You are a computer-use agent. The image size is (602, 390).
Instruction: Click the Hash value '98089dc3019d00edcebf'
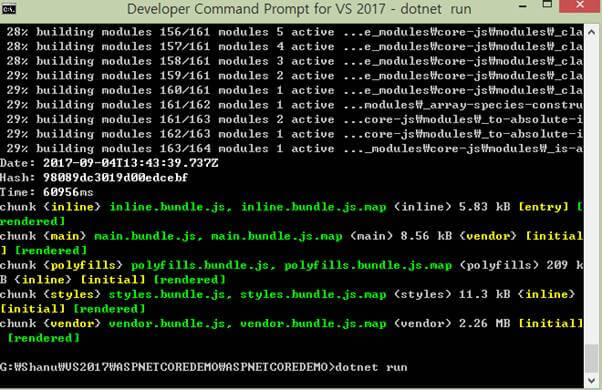coord(116,177)
